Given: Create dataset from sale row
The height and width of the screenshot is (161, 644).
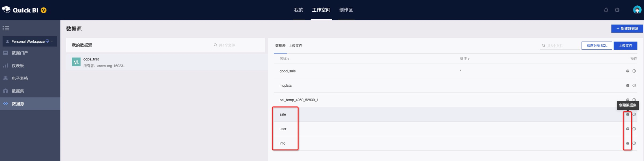Looking at the screenshot, I should point(628,114).
